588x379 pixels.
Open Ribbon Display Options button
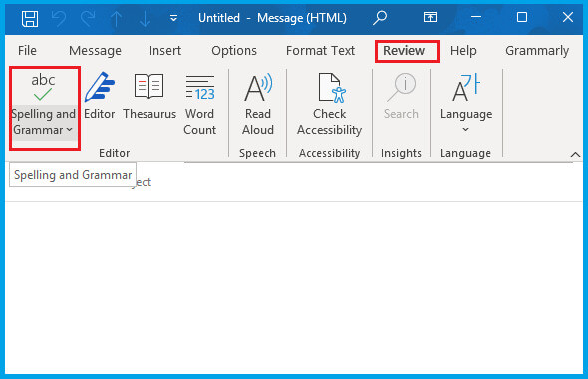430,17
